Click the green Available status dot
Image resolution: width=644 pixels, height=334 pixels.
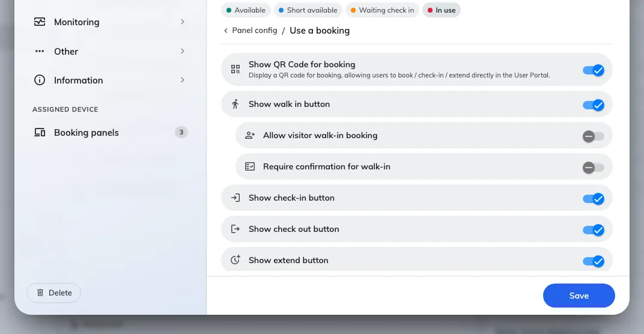click(x=229, y=10)
